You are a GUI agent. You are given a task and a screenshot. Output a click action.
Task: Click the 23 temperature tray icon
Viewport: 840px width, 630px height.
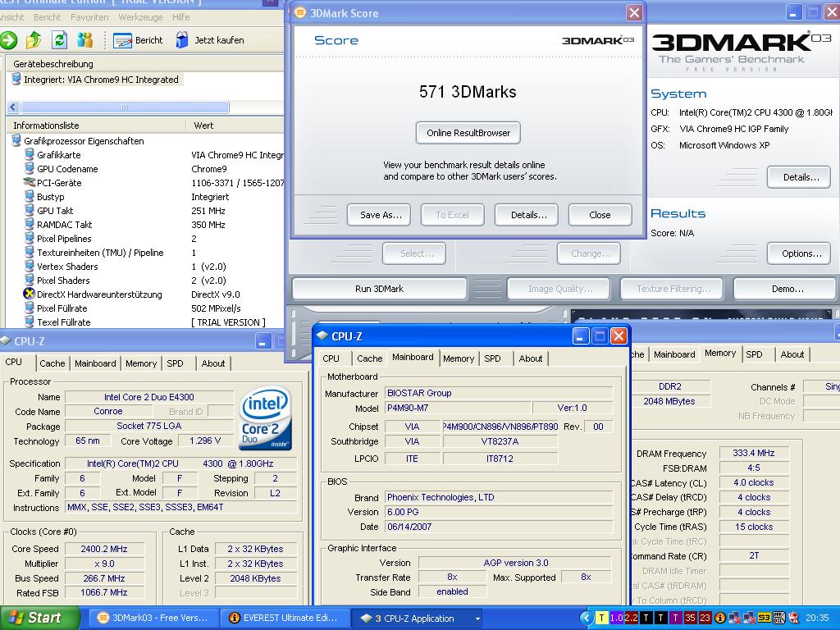[705, 619]
